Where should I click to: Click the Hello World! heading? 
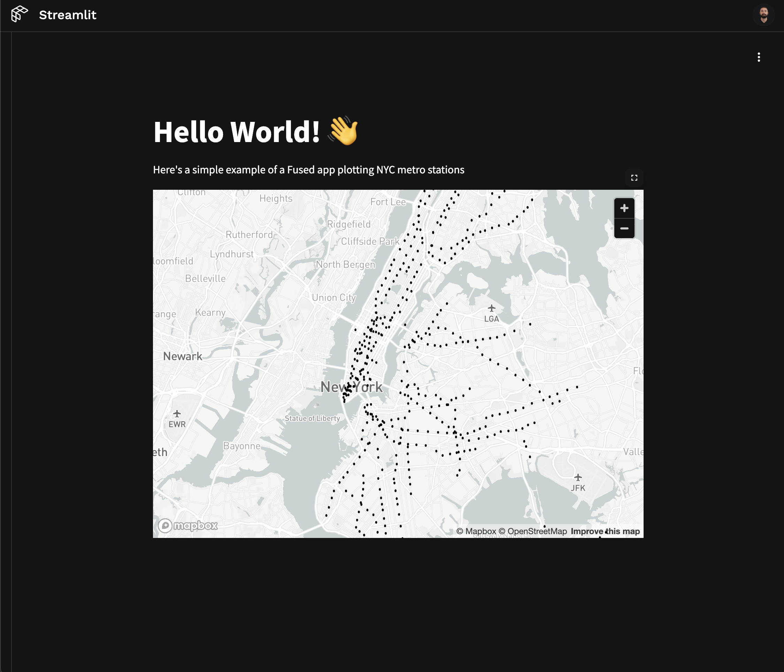237,132
